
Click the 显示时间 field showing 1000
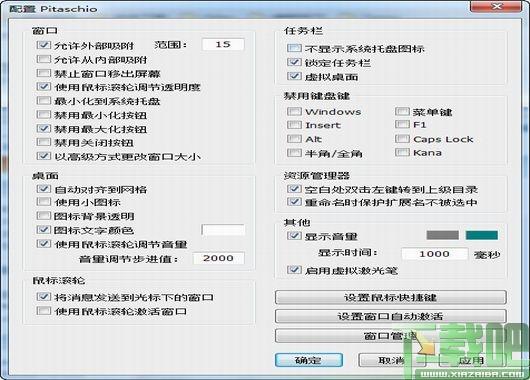tap(435, 254)
